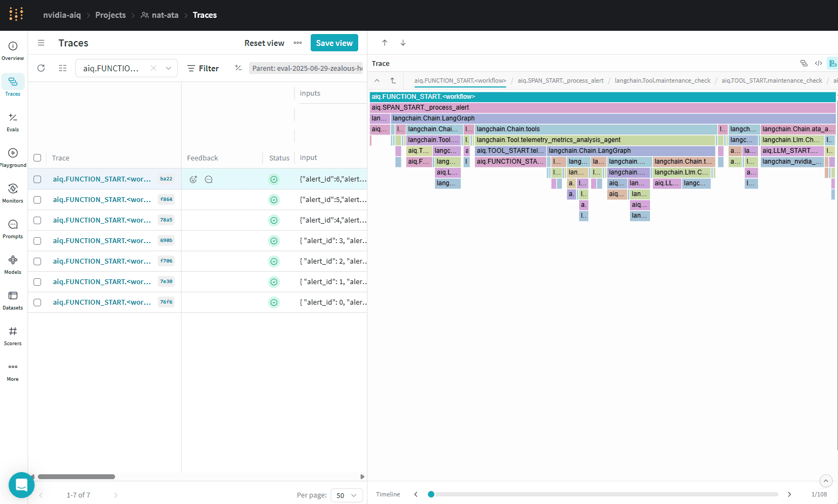
Task: Click the Save view button
Action: tap(334, 43)
